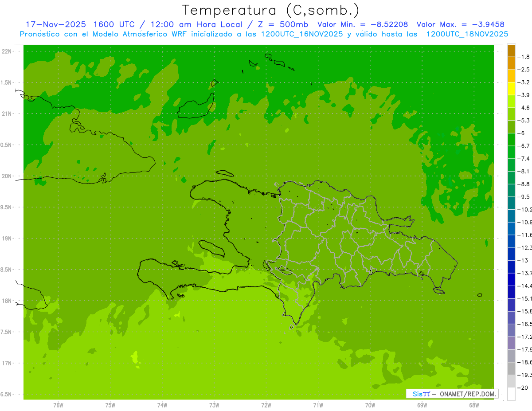Click the -20 colorbar value label

[x=523, y=388]
